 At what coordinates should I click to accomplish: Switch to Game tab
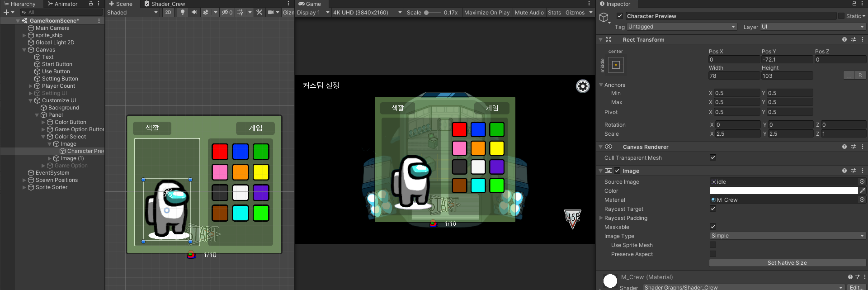pos(310,4)
